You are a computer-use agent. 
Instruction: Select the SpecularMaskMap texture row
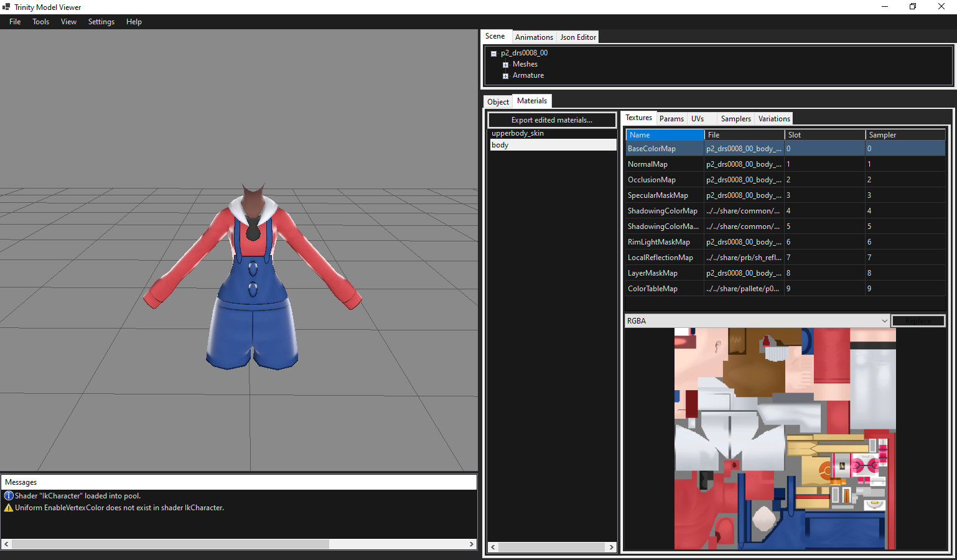(x=785, y=195)
